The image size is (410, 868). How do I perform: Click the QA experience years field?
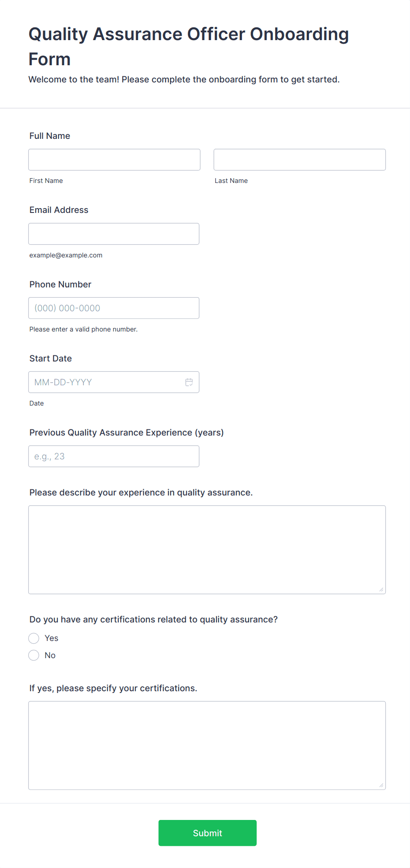(114, 456)
